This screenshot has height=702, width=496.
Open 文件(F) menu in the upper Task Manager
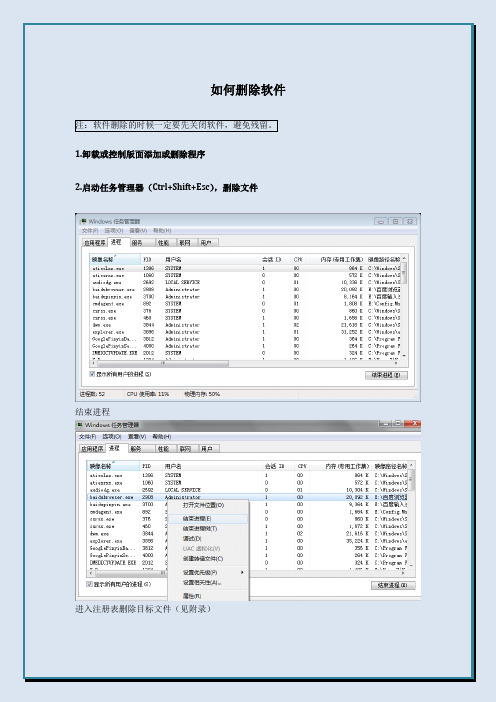coord(90,231)
